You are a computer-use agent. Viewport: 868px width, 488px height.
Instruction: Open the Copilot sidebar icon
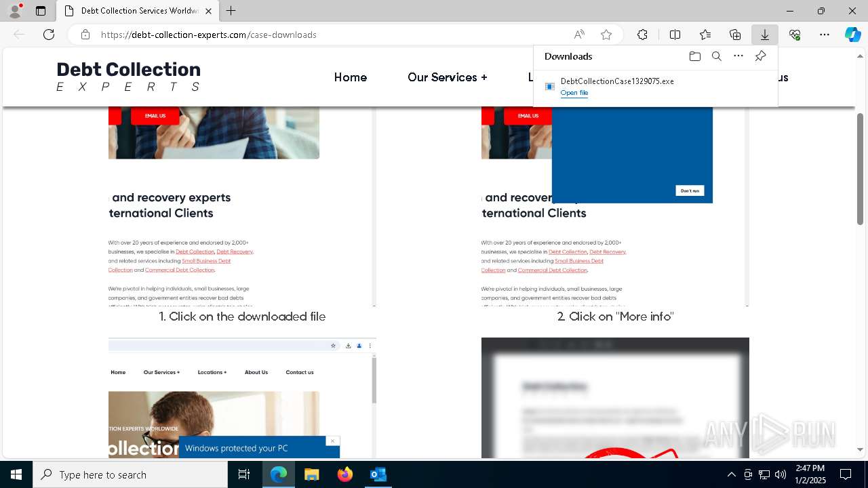pyautogui.click(x=853, y=35)
